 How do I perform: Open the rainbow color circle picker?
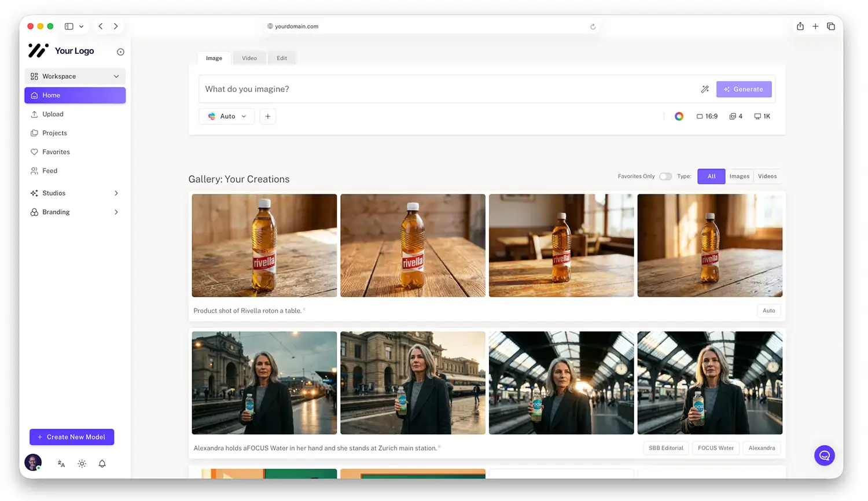(x=679, y=116)
